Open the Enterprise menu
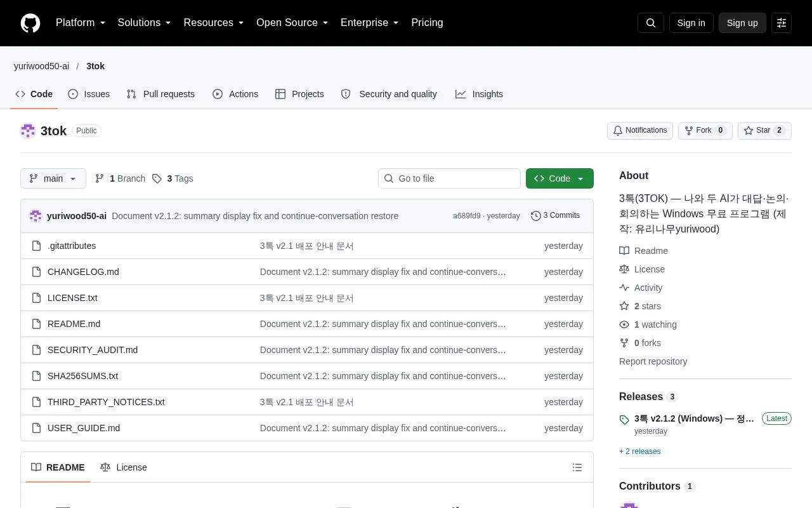The height and width of the screenshot is (508, 812). pyautogui.click(x=369, y=23)
